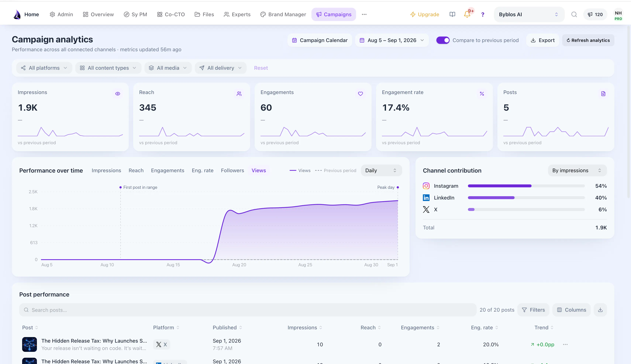Click the Upgrade link

coord(424,15)
